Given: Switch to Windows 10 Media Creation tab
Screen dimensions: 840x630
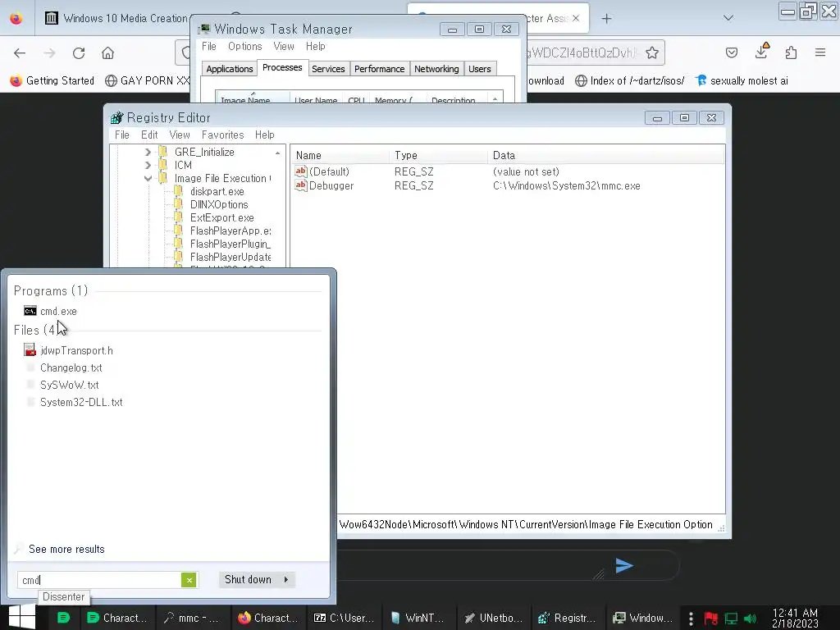Looking at the screenshot, I should [x=115, y=18].
